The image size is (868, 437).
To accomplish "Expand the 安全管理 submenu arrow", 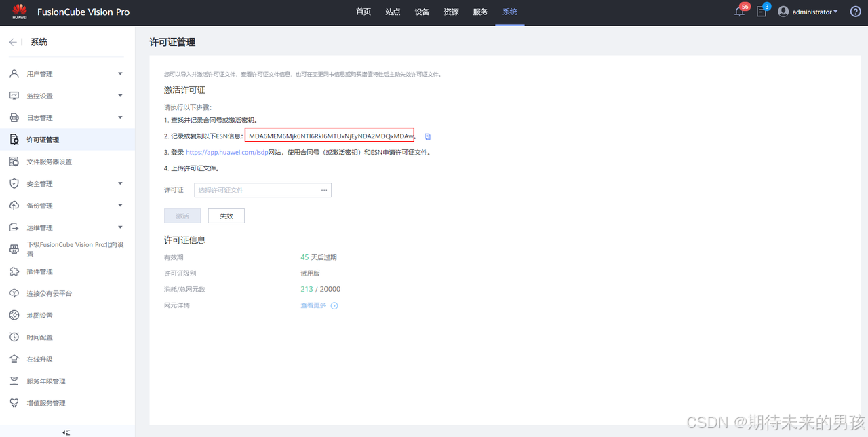I will (120, 183).
